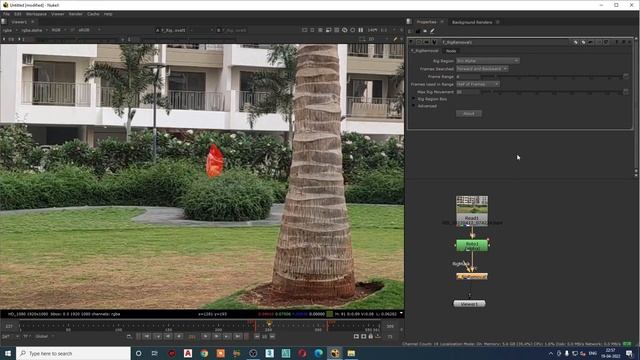
Task: Open the RGB display channel dropdown
Action: [58, 30]
